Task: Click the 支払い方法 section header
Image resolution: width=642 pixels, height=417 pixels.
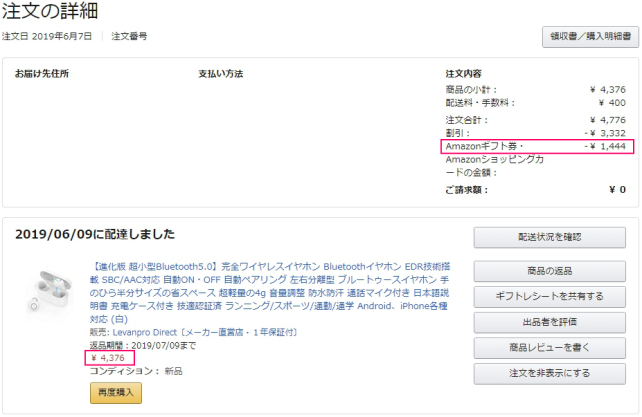Action: tap(221, 74)
